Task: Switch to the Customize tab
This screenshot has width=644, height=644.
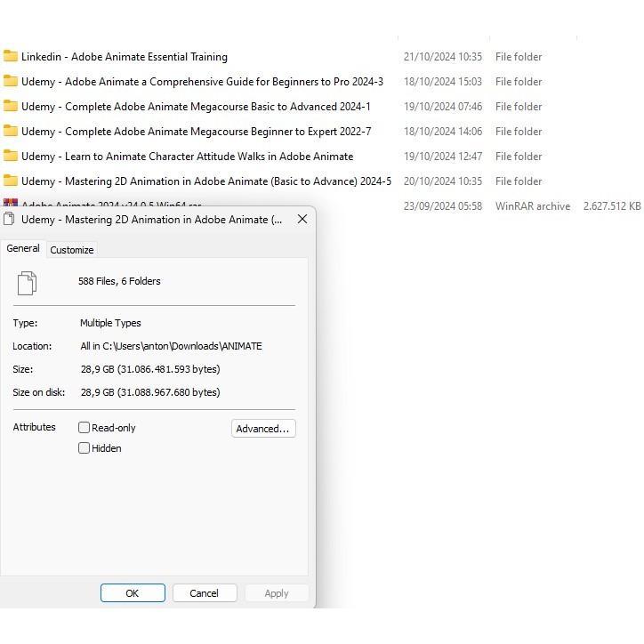Action: pos(72,250)
